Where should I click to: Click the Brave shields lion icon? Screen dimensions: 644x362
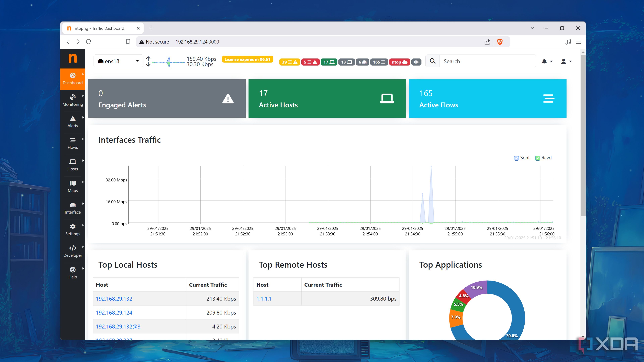(500, 42)
